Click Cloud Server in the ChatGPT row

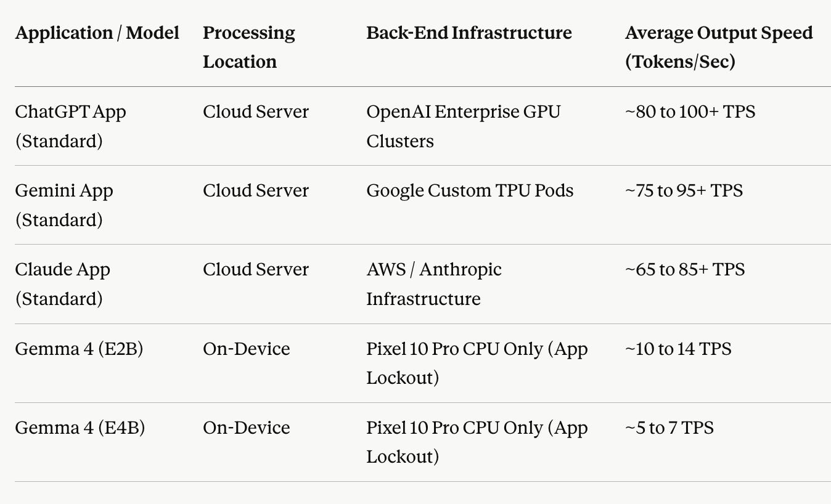tap(256, 112)
